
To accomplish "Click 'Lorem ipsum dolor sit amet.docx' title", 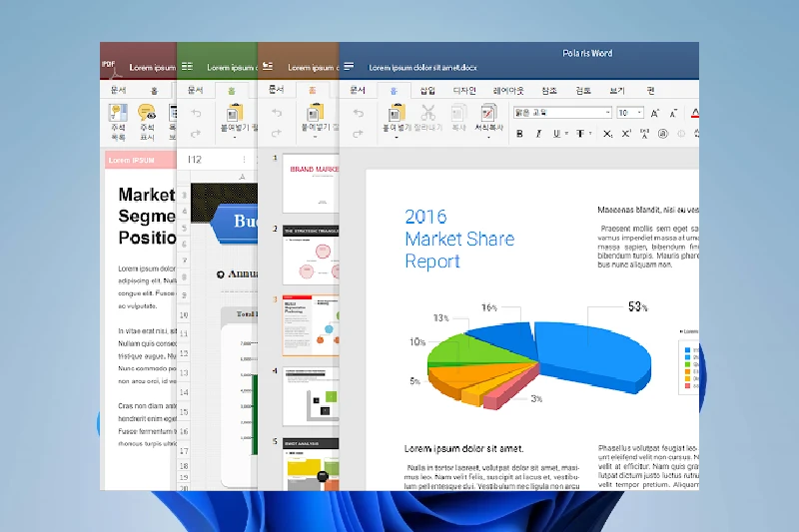I will point(422,67).
